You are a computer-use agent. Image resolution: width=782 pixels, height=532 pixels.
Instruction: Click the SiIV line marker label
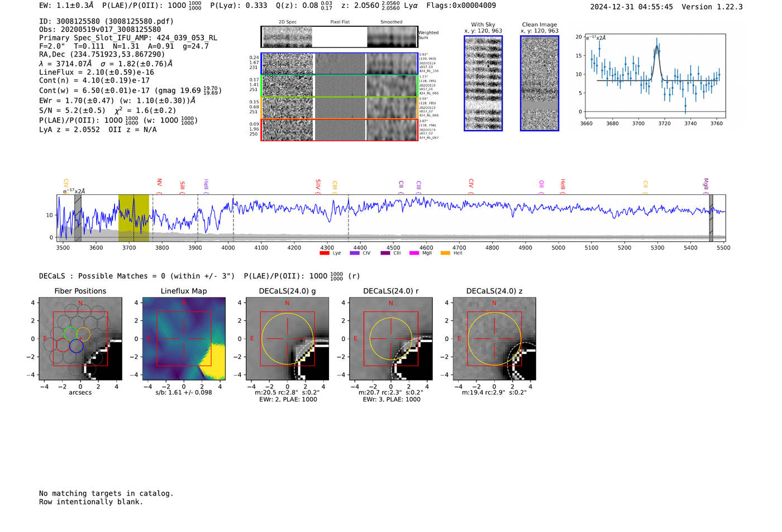click(318, 184)
